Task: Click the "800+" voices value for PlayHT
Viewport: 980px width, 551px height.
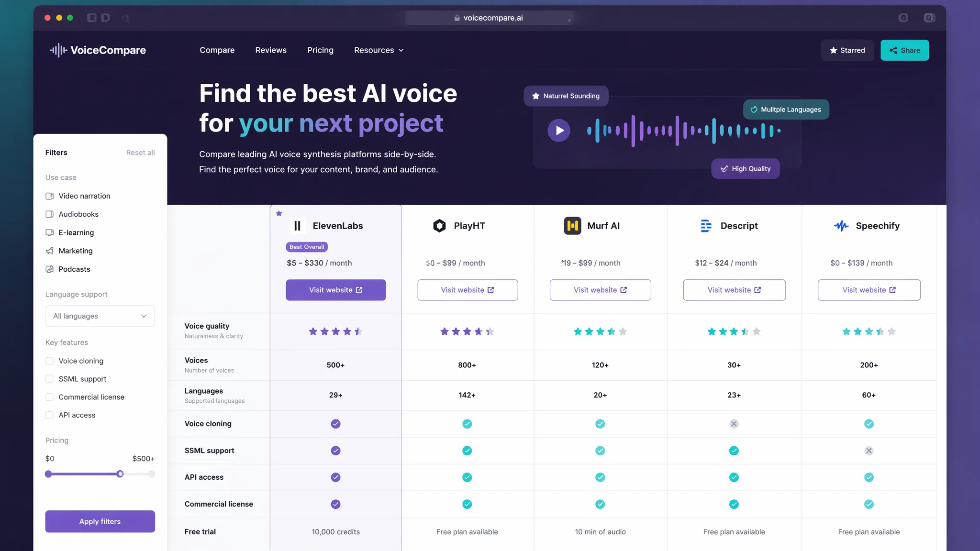Action: click(467, 365)
